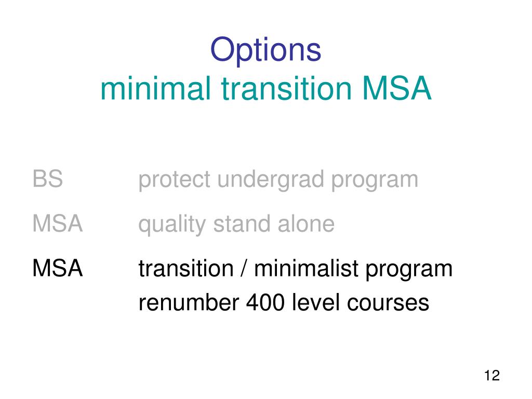532x399 pixels.
Task: Click the slash in the 'transition / minimalist' line
Action: click(244, 269)
